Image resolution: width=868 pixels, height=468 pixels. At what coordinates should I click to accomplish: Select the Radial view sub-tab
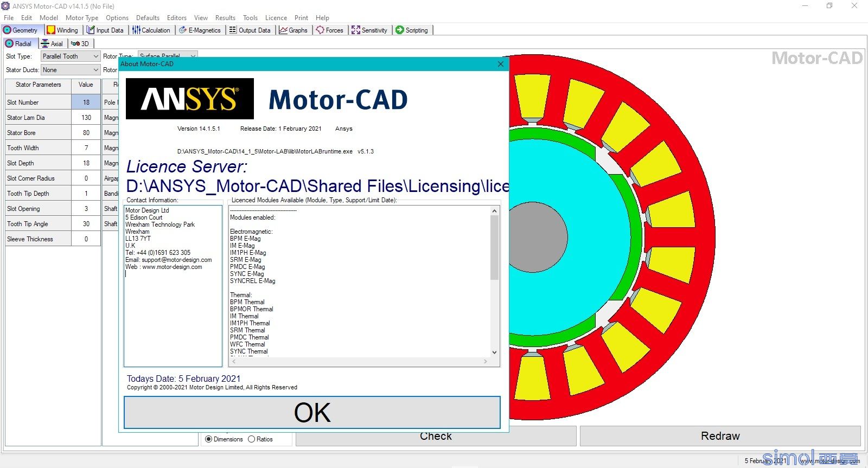(18, 44)
